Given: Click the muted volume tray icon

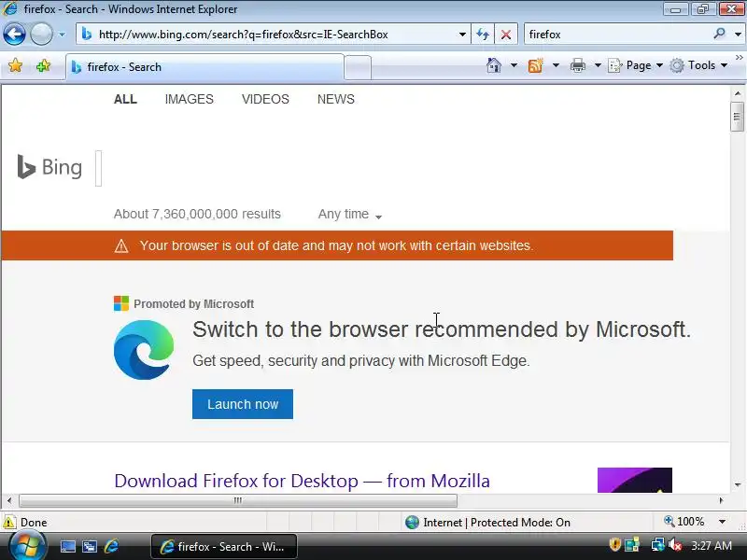Looking at the screenshot, I should (x=674, y=545).
